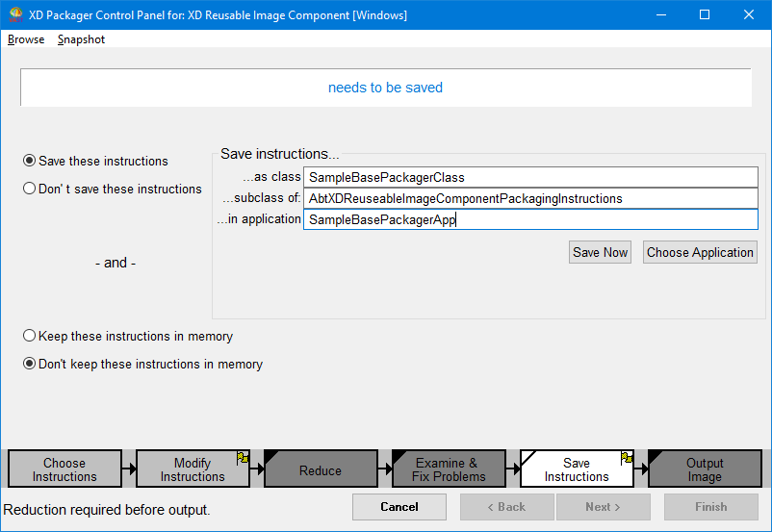Enable 'Keep these instructions in memory'
The image size is (772, 532).
(30, 336)
